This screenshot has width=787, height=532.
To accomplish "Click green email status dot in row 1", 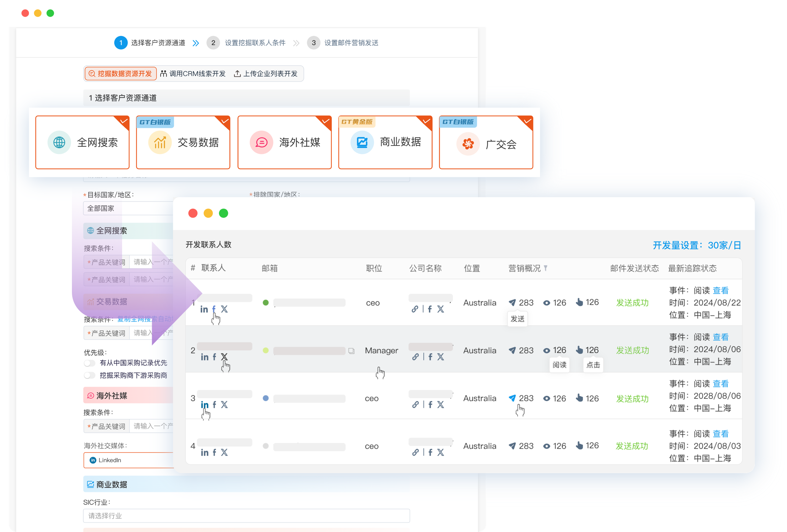I will [266, 303].
